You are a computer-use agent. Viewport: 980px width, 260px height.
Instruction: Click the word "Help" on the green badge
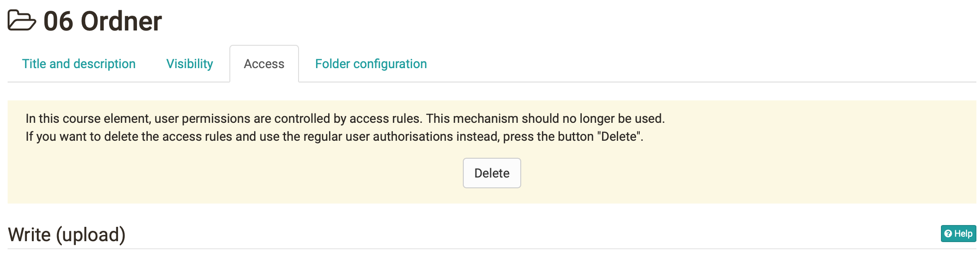click(x=963, y=234)
